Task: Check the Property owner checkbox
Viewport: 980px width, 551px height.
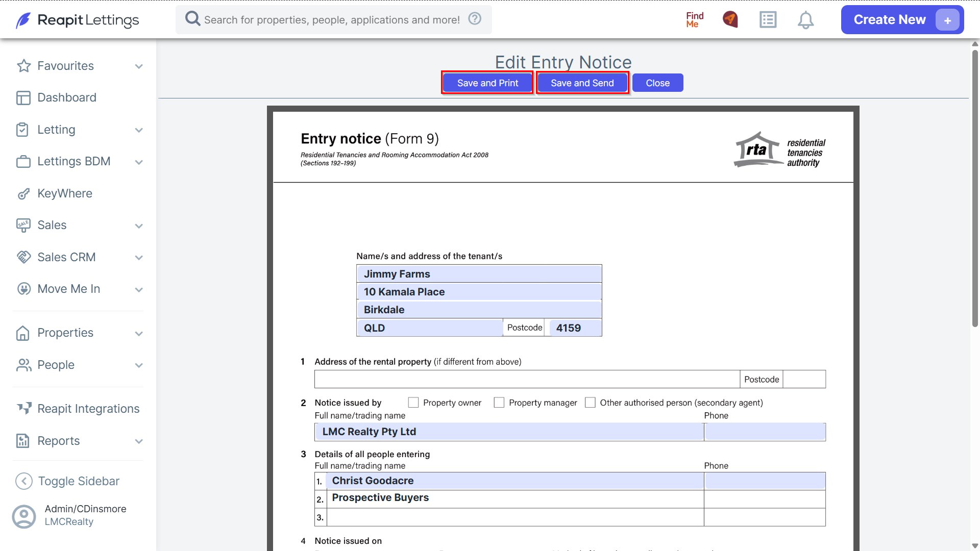Action: pyautogui.click(x=413, y=403)
